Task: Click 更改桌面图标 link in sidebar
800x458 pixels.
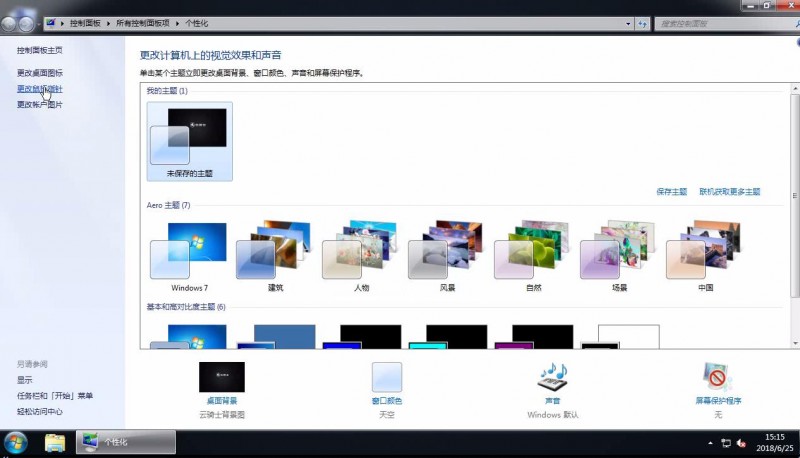Action: coord(40,73)
